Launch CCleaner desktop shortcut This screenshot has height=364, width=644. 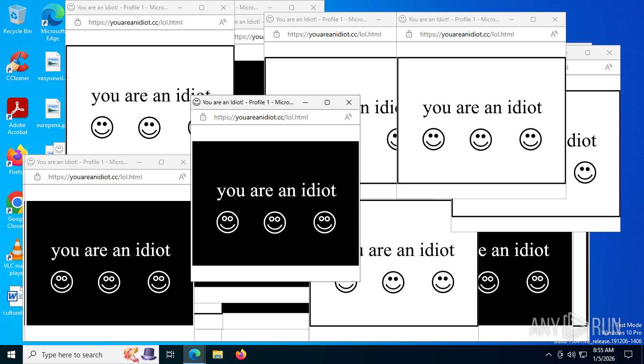tap(18, 66)
